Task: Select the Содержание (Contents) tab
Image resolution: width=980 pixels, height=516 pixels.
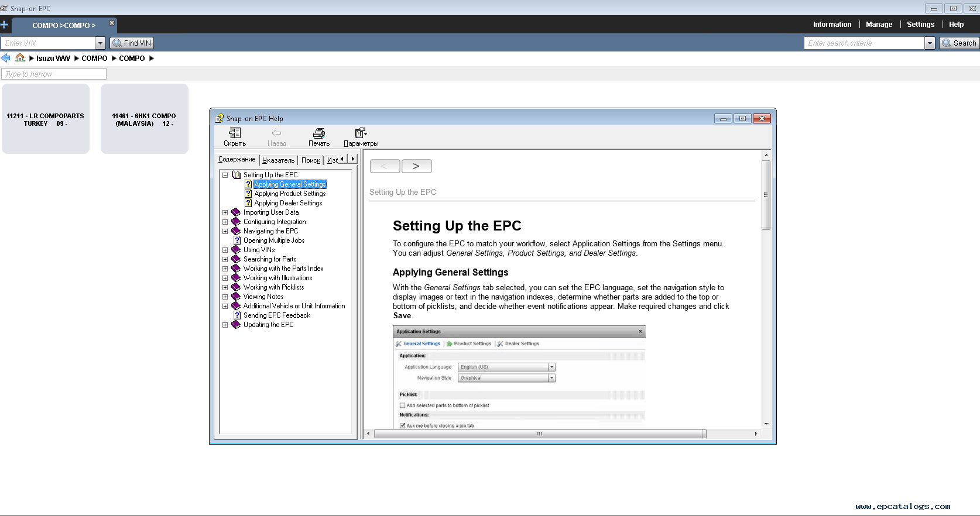Action: 237,159
